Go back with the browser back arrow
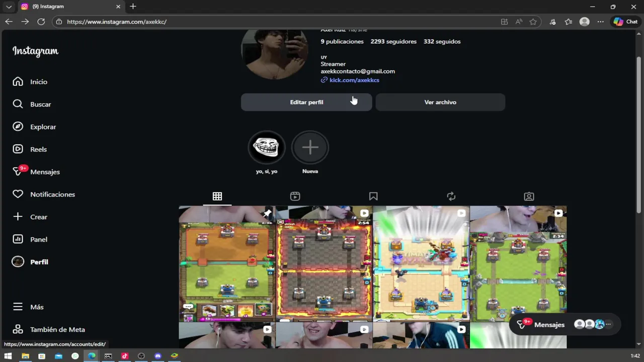This screenshot has height=362, width=644. (9, 22)
